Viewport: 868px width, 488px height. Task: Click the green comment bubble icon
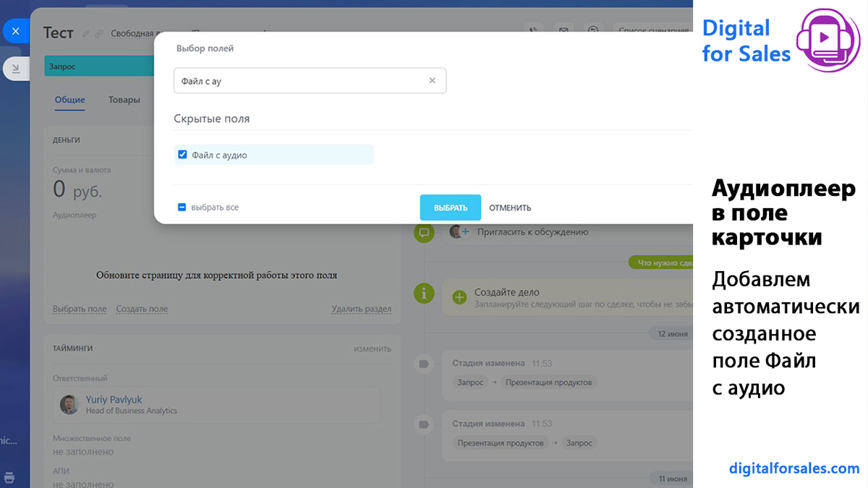pos(424,232)
